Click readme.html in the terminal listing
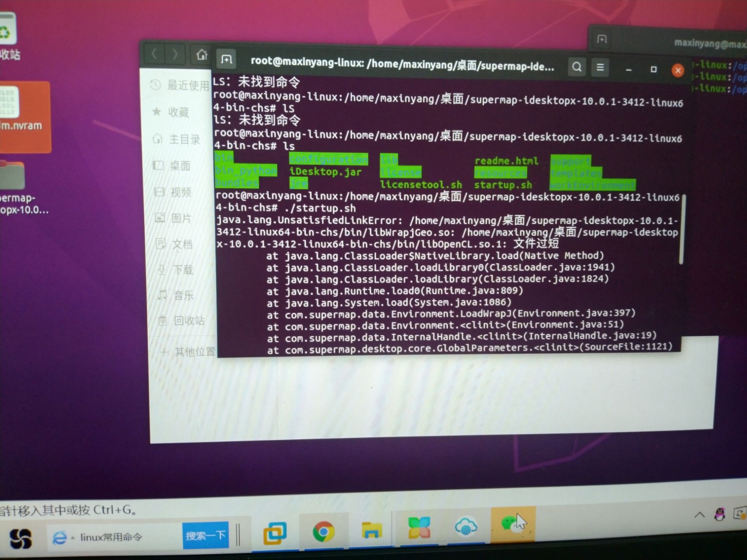 506,161
